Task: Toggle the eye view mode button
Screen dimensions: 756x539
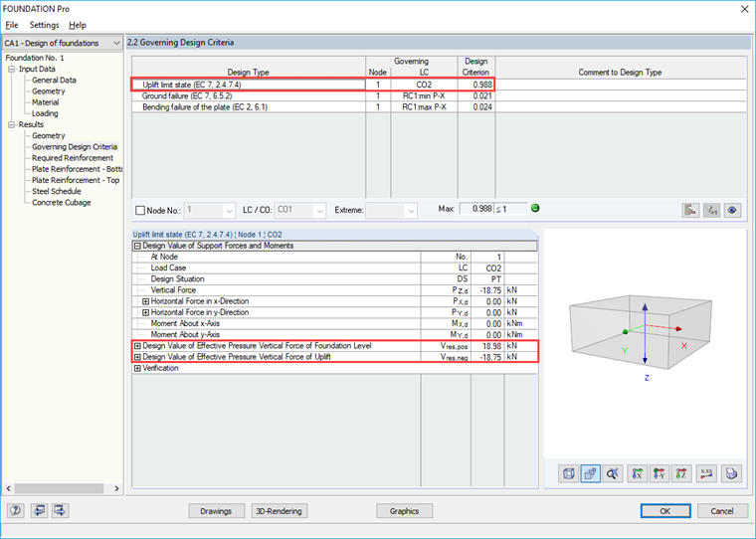Action: click(732, 210)
